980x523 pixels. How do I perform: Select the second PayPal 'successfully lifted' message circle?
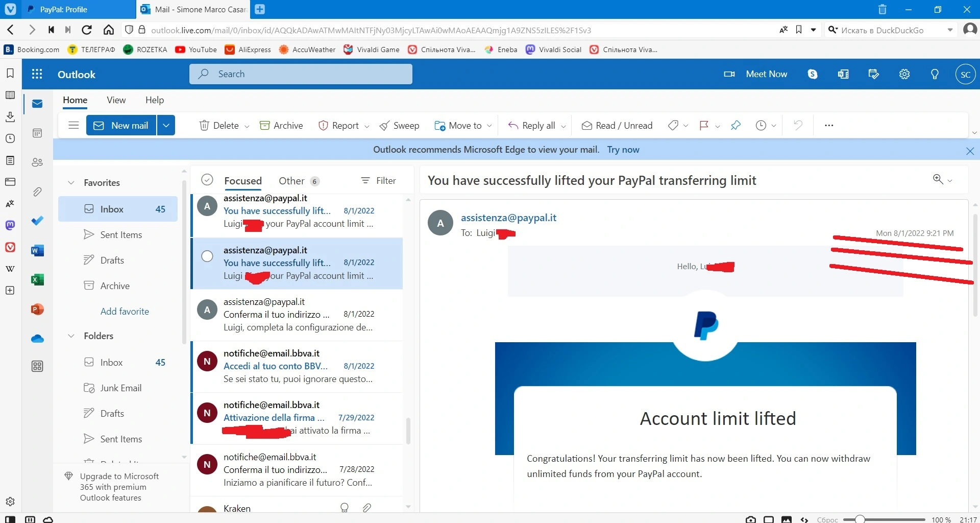coord(207,256)
